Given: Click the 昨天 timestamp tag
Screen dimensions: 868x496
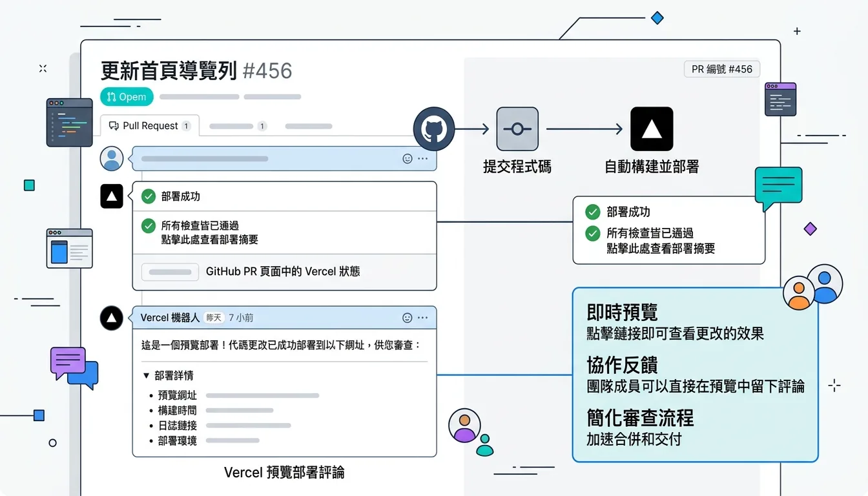Looking at the screenshot, I should point(213,318).
